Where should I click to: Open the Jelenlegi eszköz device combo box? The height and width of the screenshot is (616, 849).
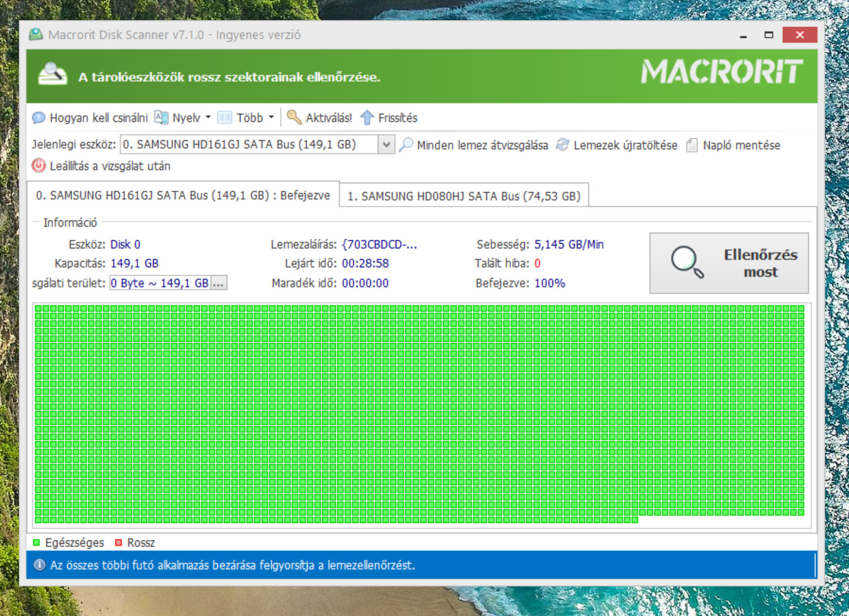click(x=257, y=145)
